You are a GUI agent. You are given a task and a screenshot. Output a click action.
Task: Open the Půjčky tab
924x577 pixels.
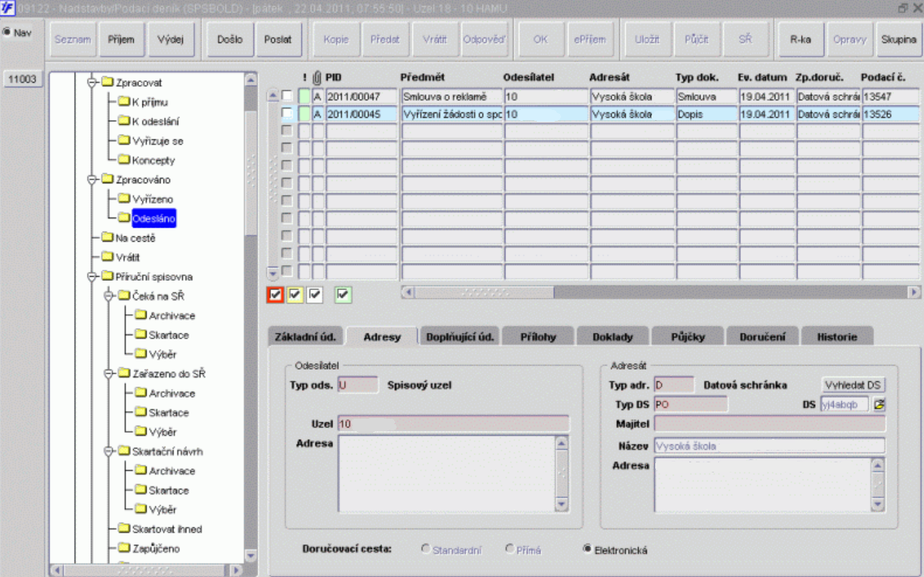pos(688,337)
